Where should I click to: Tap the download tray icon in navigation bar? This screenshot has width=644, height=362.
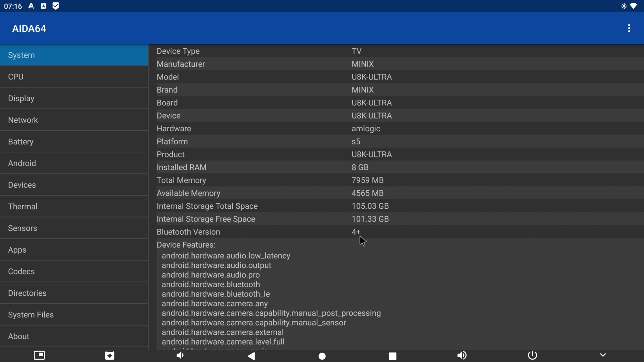tap(109, 355)
